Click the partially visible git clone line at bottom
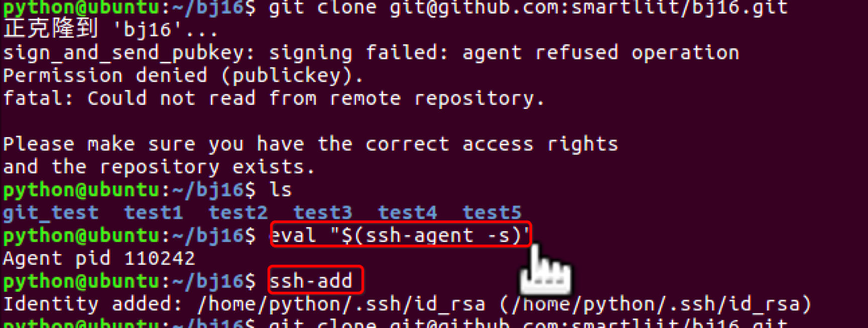Image resolution: width=868 pixels, height=328 pixels. 395,322
